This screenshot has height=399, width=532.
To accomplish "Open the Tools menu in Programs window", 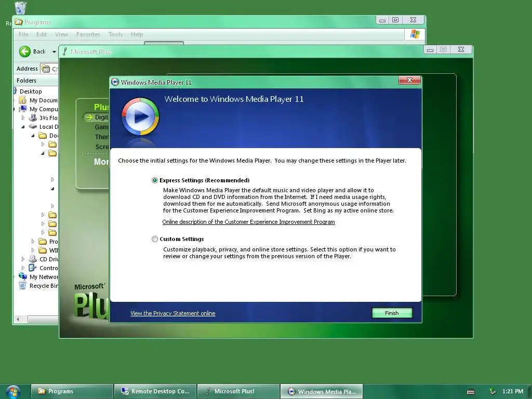I will point(115,34).
